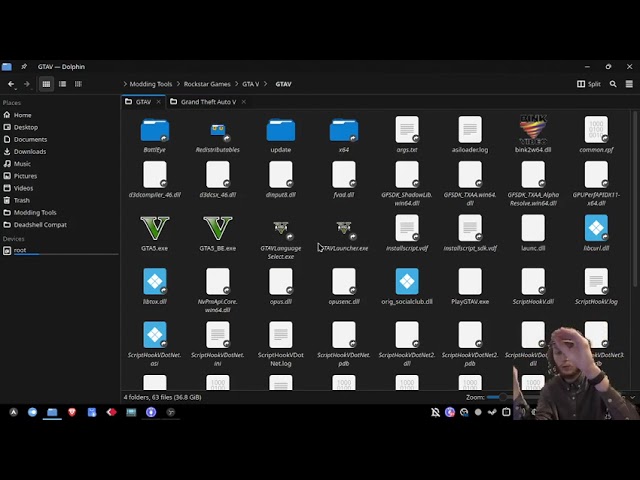Select the Redistributables folder
Image resolution: width=640 pixels, height=480 pixels.
[x=218, y=135]
